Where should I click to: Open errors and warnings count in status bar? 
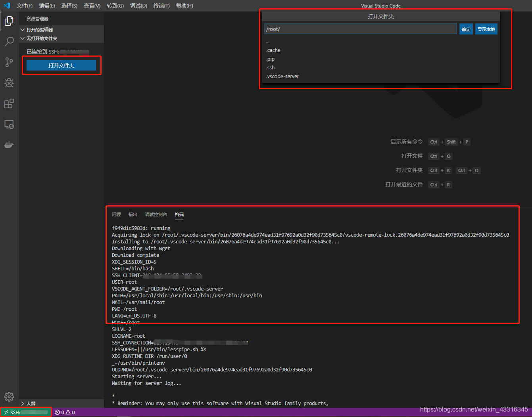(x=65, y=412)
